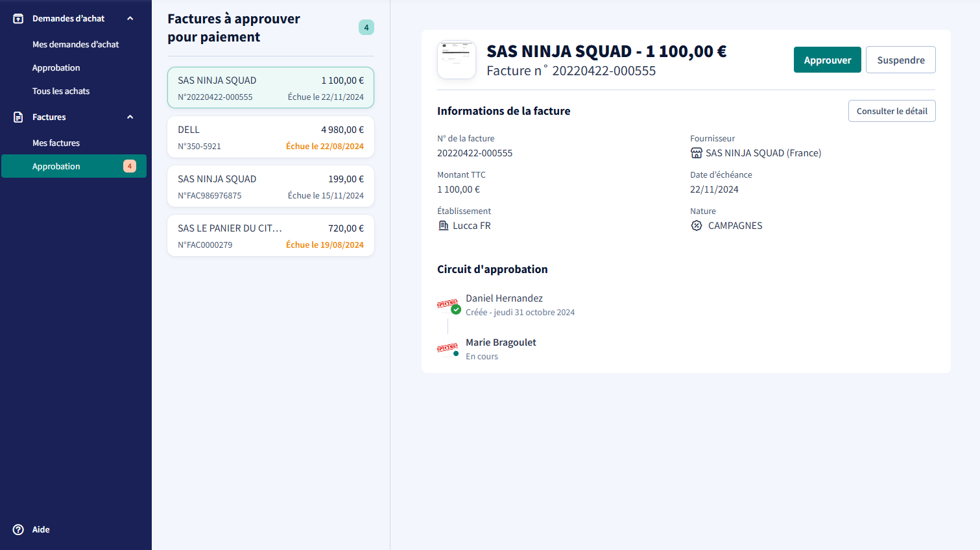Click the Suspendre button
The height and width of the screenshot is (550, 980).
[x=901, y=60]
